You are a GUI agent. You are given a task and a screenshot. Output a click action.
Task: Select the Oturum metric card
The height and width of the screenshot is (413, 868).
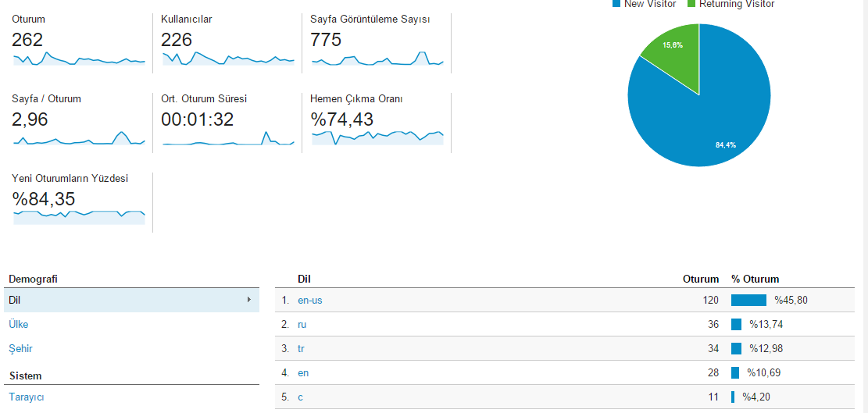(x=78, y=43)
